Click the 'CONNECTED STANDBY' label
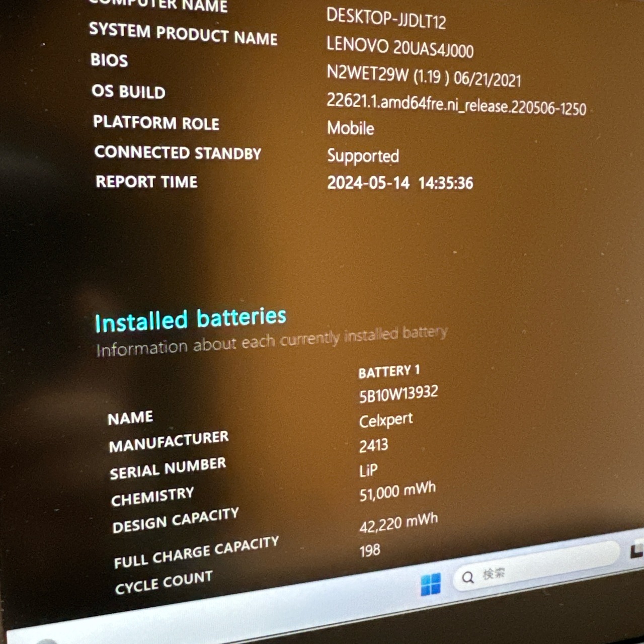The height and width of the screenshot is (644, 644). tap(178, 152)
